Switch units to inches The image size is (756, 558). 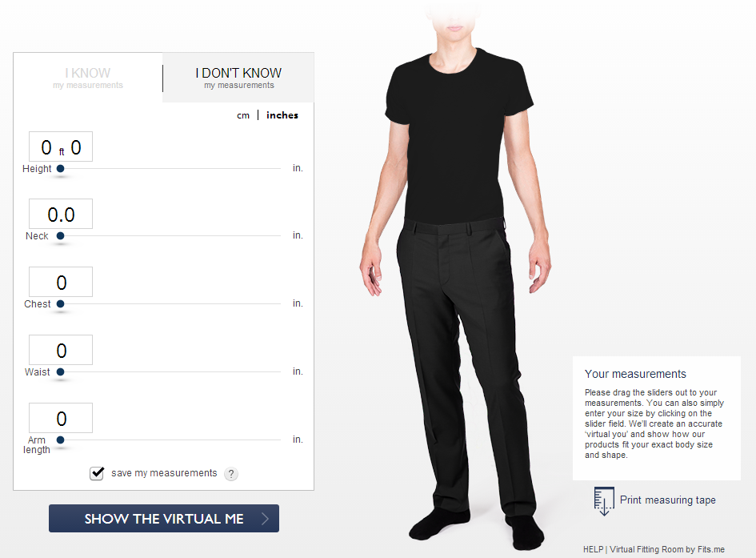point(282,115)
